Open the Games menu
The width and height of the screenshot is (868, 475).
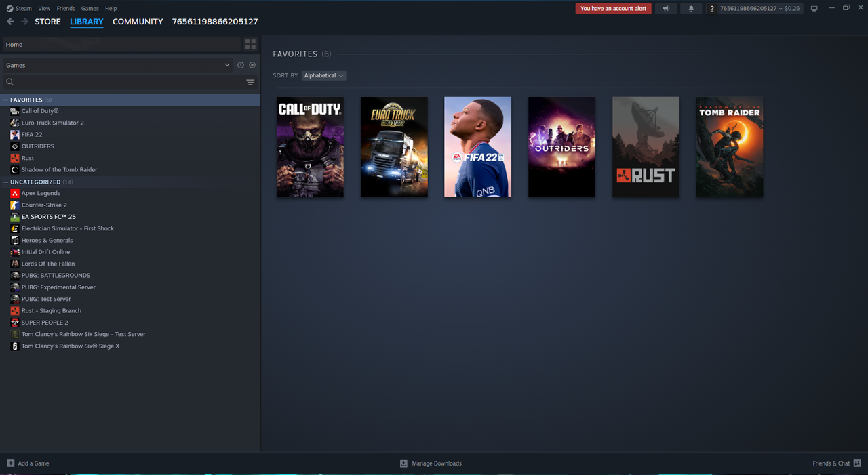pyautogui.click(x=90, y=9)
